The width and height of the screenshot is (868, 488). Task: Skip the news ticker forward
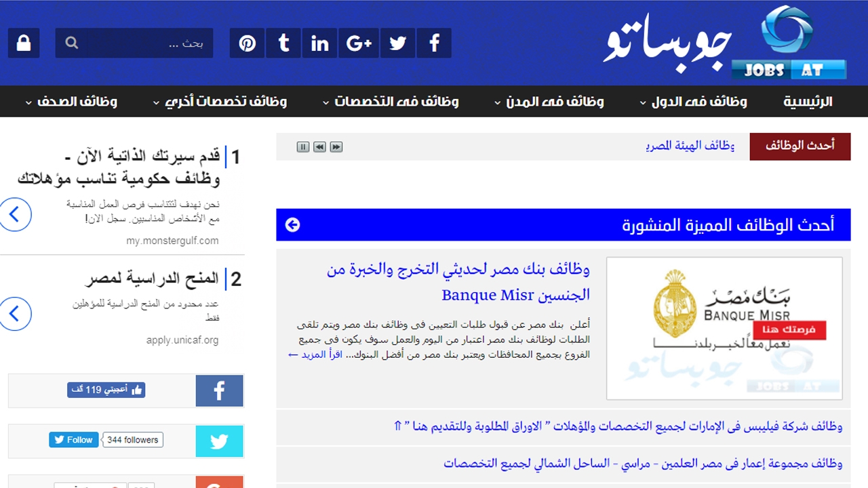pos(336,147)
